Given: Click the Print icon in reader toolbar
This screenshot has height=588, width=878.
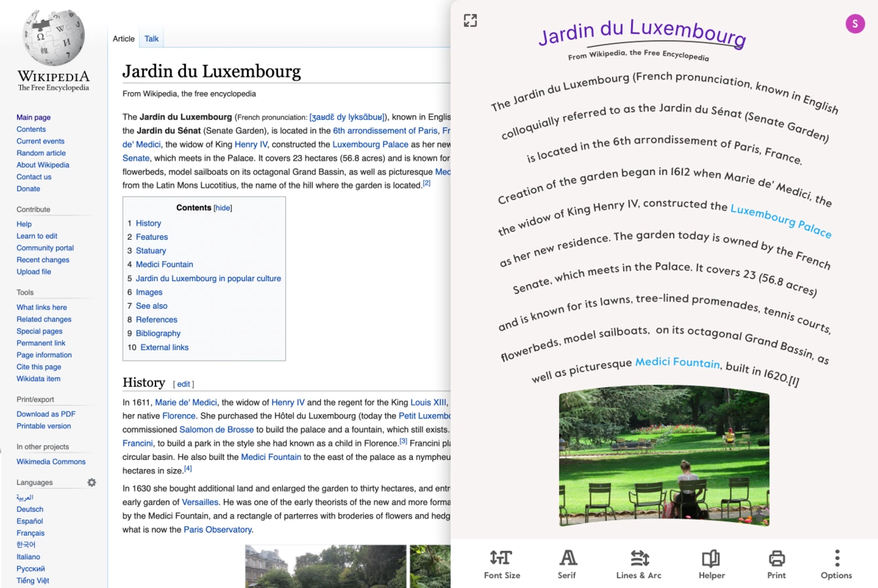Looking at the screenshot, I should pos(777,564).
